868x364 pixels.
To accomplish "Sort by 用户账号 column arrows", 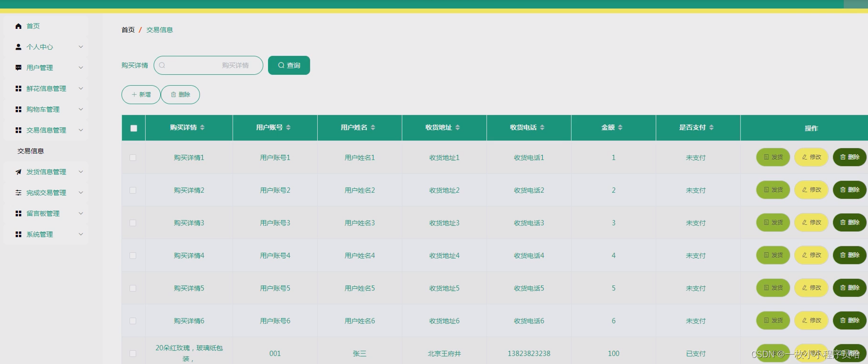I will pyautogui.click(x=288, y=127).
